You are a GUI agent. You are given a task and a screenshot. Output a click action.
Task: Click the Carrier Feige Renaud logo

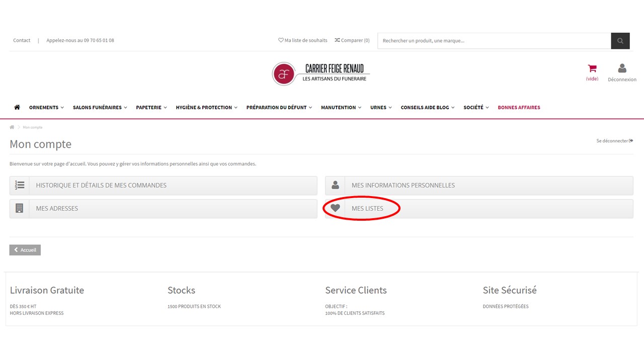pyautogui.click(x=321, y=74)
